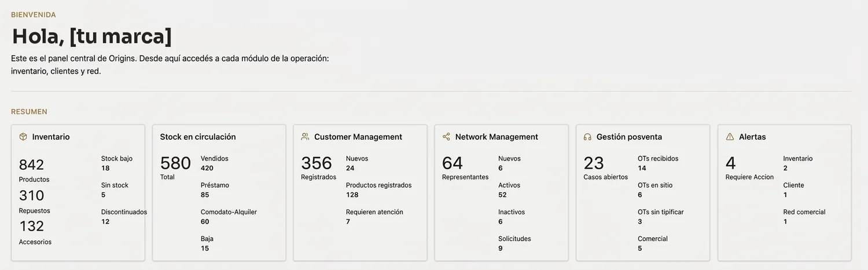Image resolution: width=868 pixels, height=270 pixels.
Task: Click the 842 Productos count
Action: [x=31, y=165]
